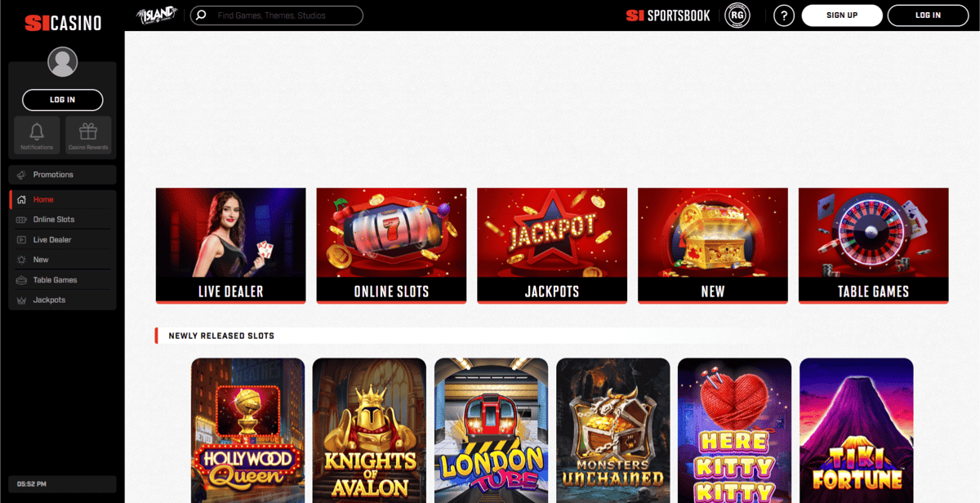Open the Jackpots category tile
Image resolution: width=980 pixels, height=503 pixels.
tap(552, 246)
